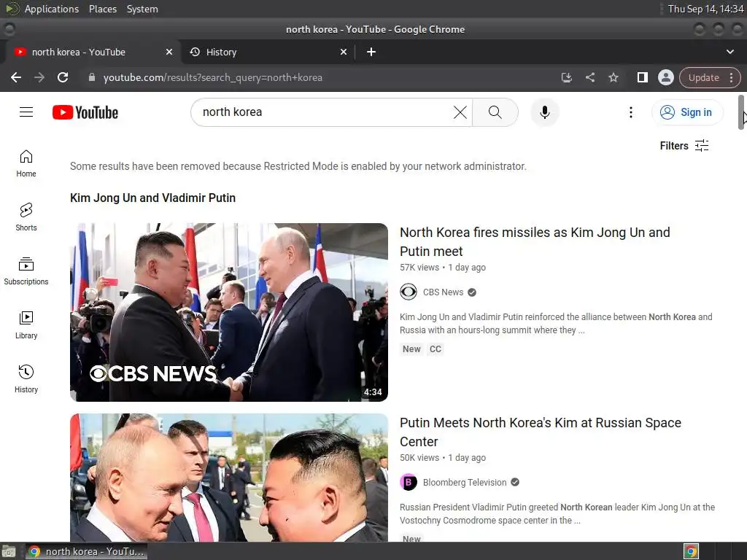Close the History tab
This screenshot has height=560, width=747.
pyautogui.click(x=344, y=52)
